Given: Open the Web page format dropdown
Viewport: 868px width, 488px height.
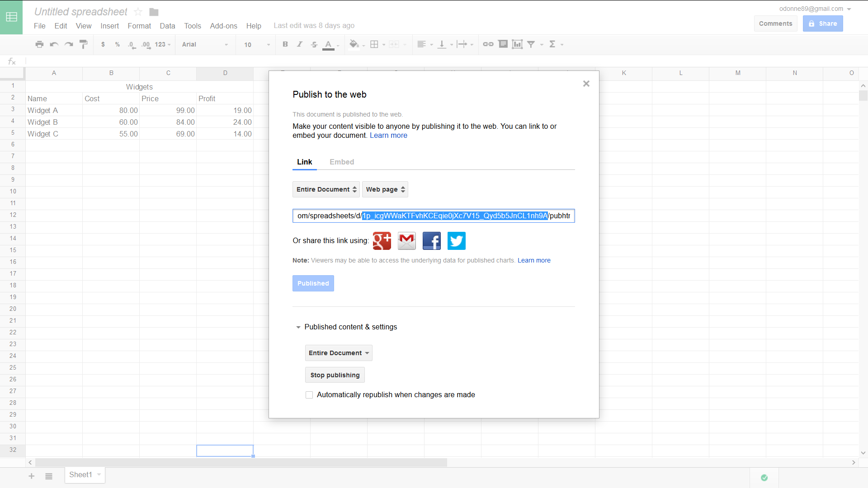Looking at the screenshot, I should [x=385, y=189].
